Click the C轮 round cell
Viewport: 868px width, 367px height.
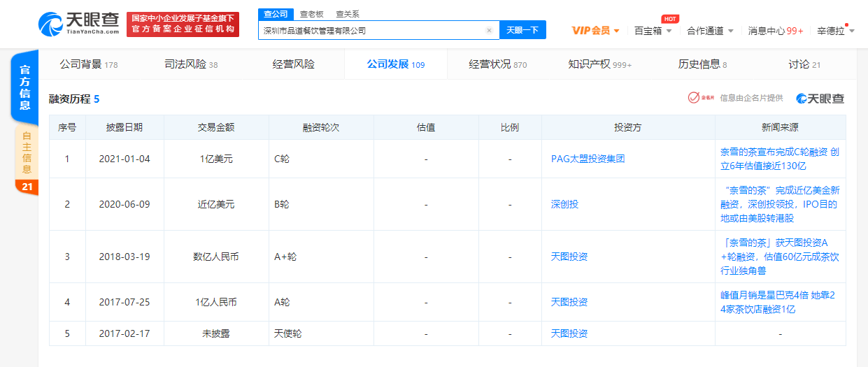coord(321,159)
